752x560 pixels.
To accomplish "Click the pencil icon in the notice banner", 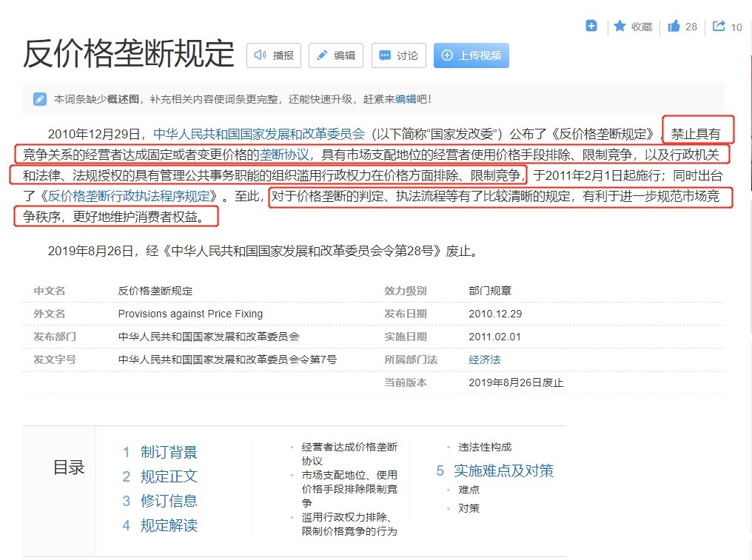I will click(x=39, y=98).
